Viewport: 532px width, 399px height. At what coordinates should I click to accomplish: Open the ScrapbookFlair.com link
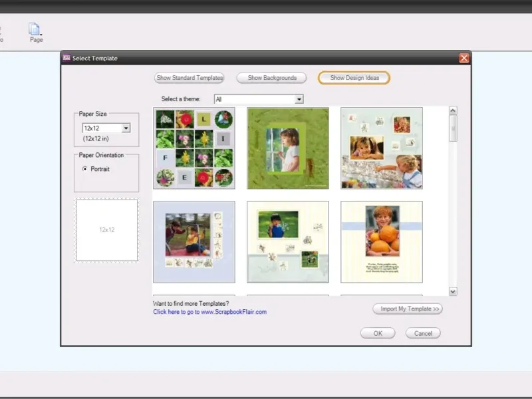click(x=209, y=312)
